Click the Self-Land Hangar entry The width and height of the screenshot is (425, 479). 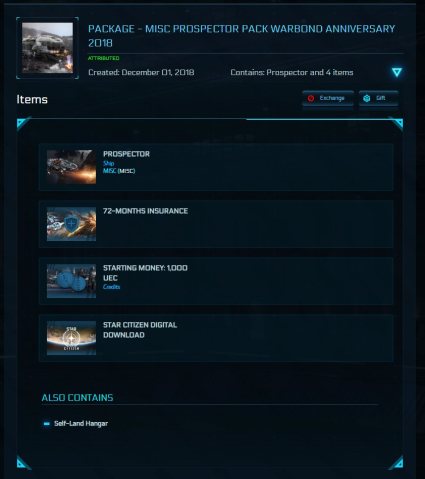click(81, 423)
